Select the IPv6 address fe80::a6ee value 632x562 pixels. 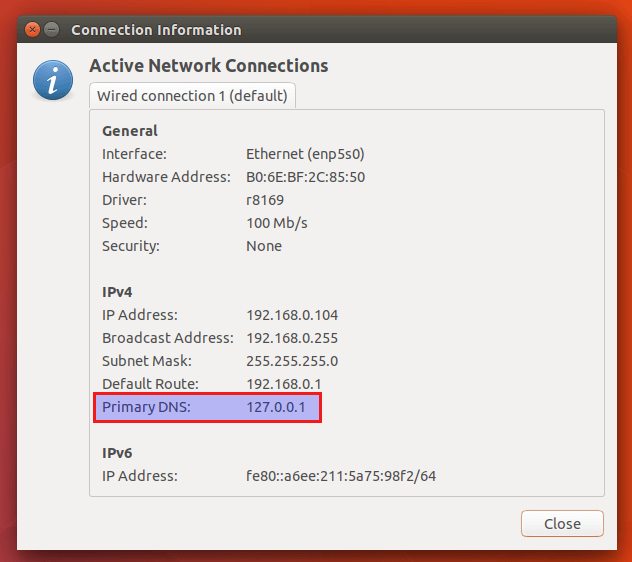pos(341,476)
